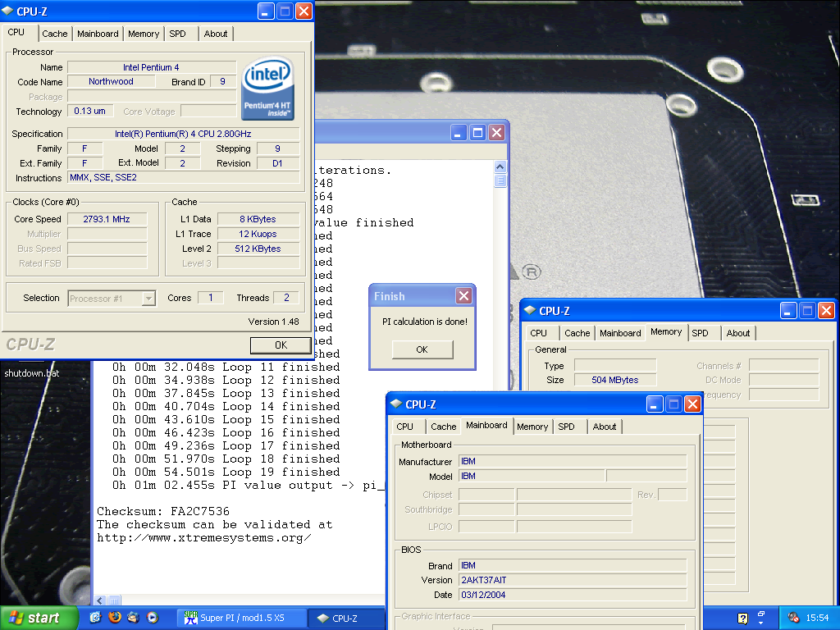
Task: Maximize the Super PI window
Action: pos(477,132)
